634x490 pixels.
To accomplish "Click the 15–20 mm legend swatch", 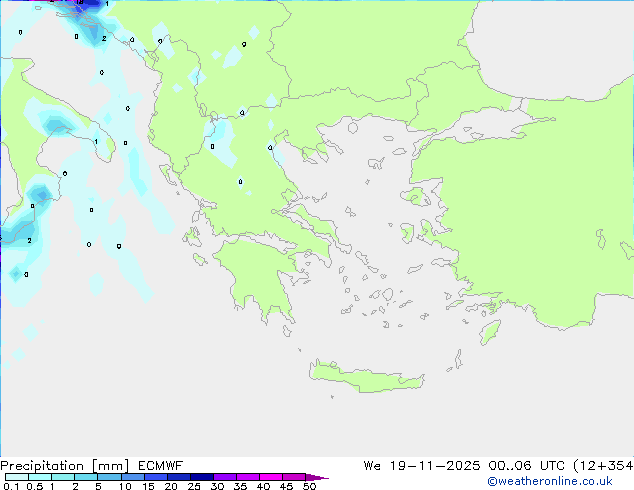I will 156,477.
